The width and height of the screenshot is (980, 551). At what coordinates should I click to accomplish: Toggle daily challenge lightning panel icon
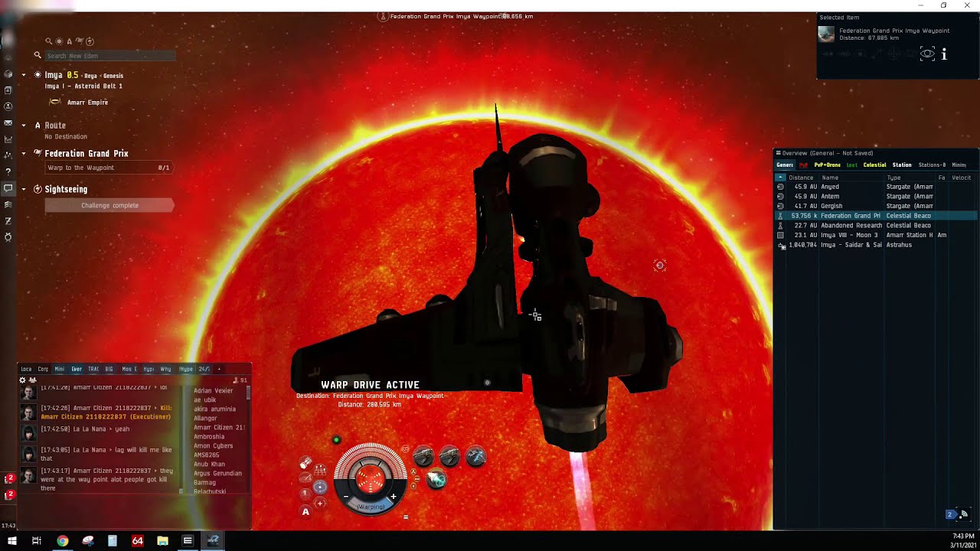[x=90, y=41]
